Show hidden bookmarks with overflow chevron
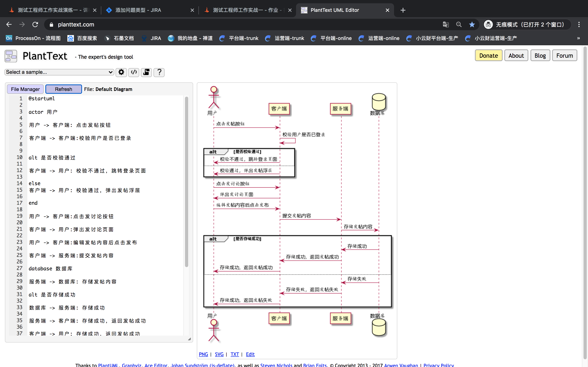This screenshot has height=367, width=588. [579, 38]
